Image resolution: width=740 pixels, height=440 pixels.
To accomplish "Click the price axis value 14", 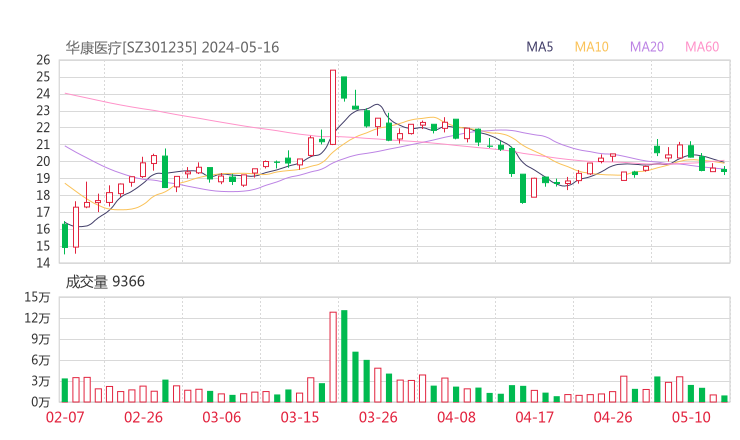I will tap(43, 263).
